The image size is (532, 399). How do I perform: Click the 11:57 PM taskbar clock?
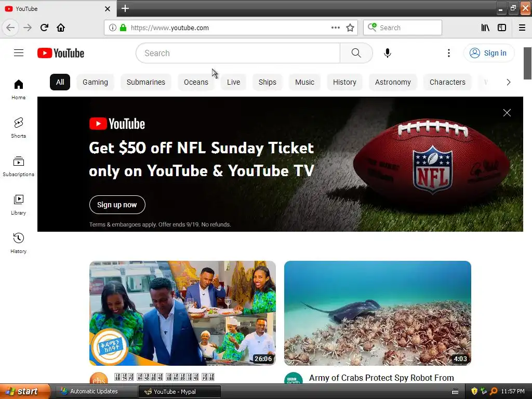(x=513, y=391)
